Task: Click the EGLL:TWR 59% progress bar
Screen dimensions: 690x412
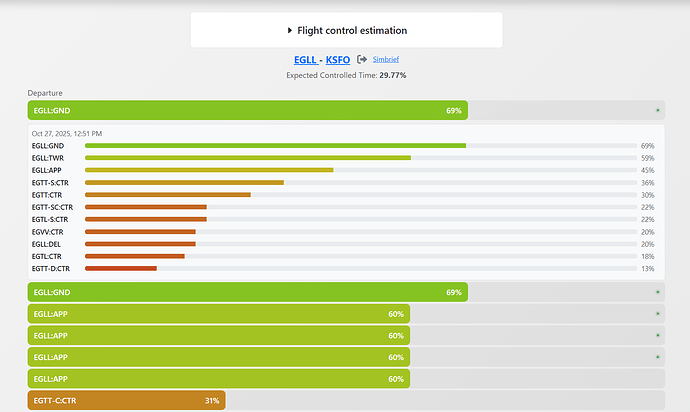Action: pyautogui.click(x=248, y=158)
